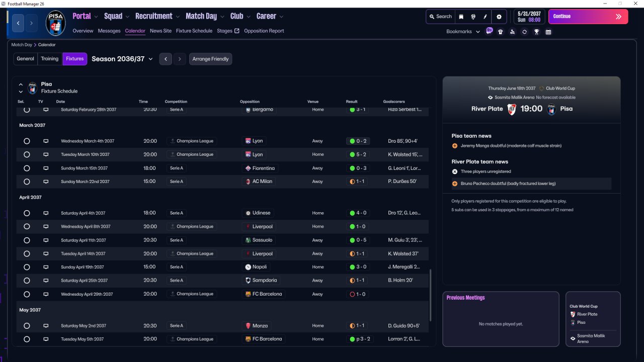This screenshot has width=644, height=362.
Task: Open the settings gear icon
Action: tap(499, 17)
